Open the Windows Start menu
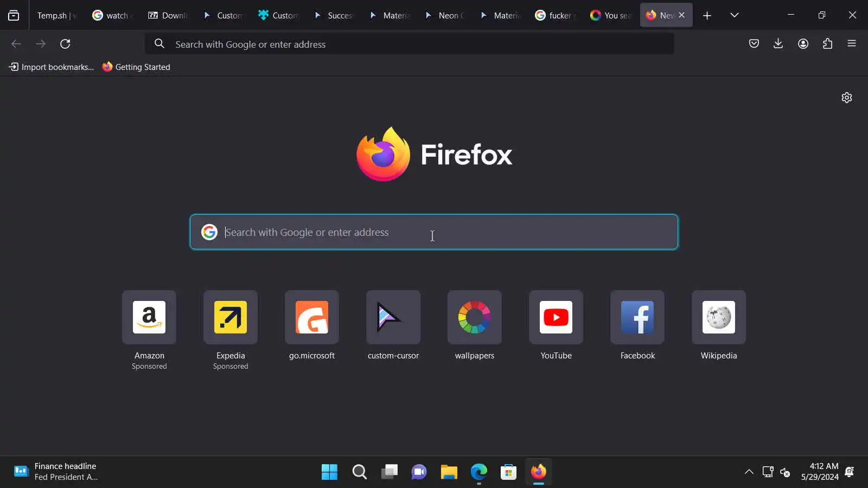Screen dimensions: 868x488 (x=329, y=472)
